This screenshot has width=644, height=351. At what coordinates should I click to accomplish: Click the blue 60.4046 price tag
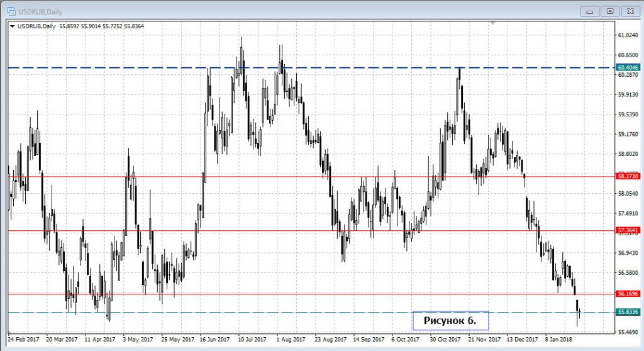click(628, 67)
